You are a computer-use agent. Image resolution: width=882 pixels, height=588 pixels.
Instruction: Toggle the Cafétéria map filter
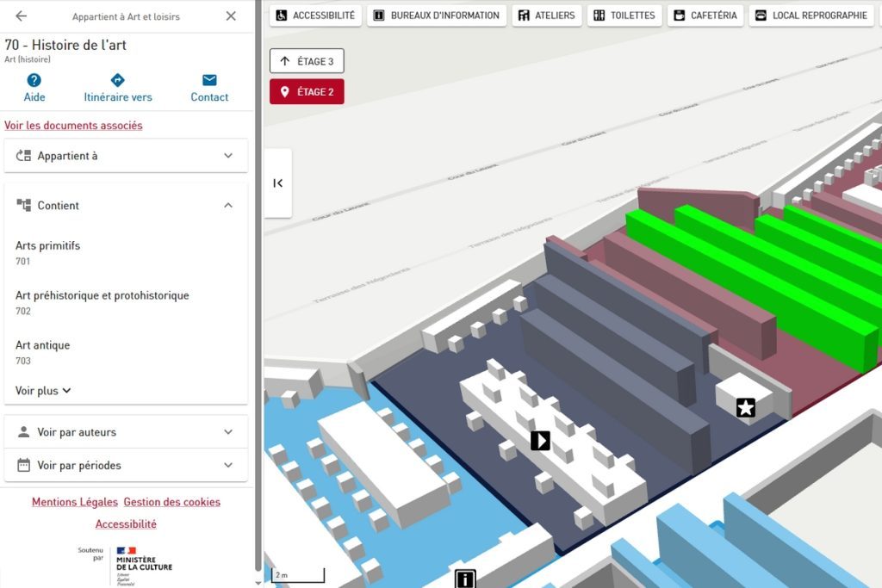click(x=705, y=15)
